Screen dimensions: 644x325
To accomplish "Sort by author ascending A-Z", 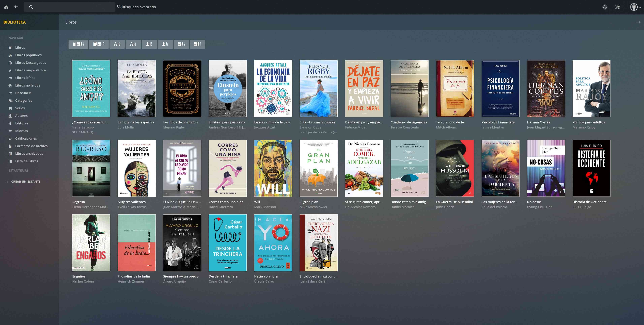I will tap(149, 44).
